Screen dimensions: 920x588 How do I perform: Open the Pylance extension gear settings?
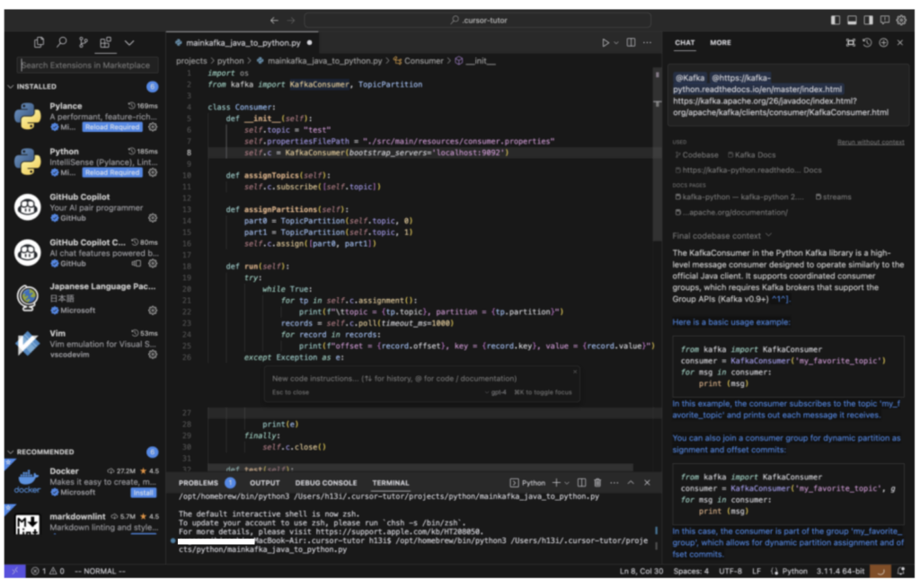[153, 127]
